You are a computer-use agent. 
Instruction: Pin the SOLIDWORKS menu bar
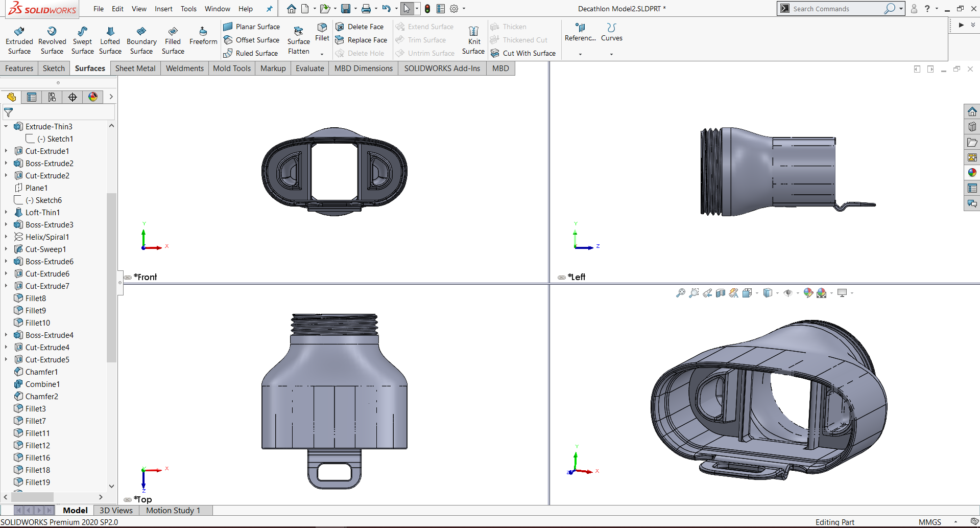coord(269,9)
